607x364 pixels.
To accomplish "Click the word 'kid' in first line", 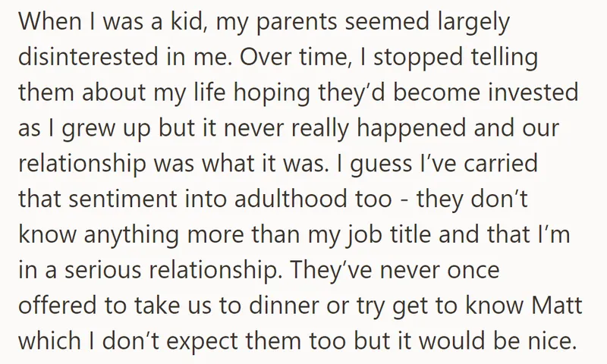I will tap(186, 22).
